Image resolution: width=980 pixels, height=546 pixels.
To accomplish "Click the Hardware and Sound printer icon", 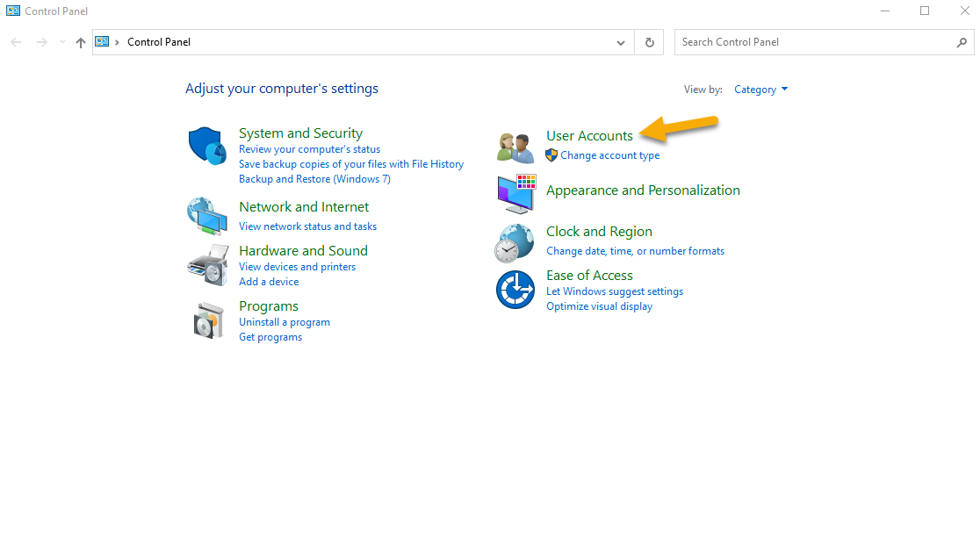I will [x=207, y=265].
